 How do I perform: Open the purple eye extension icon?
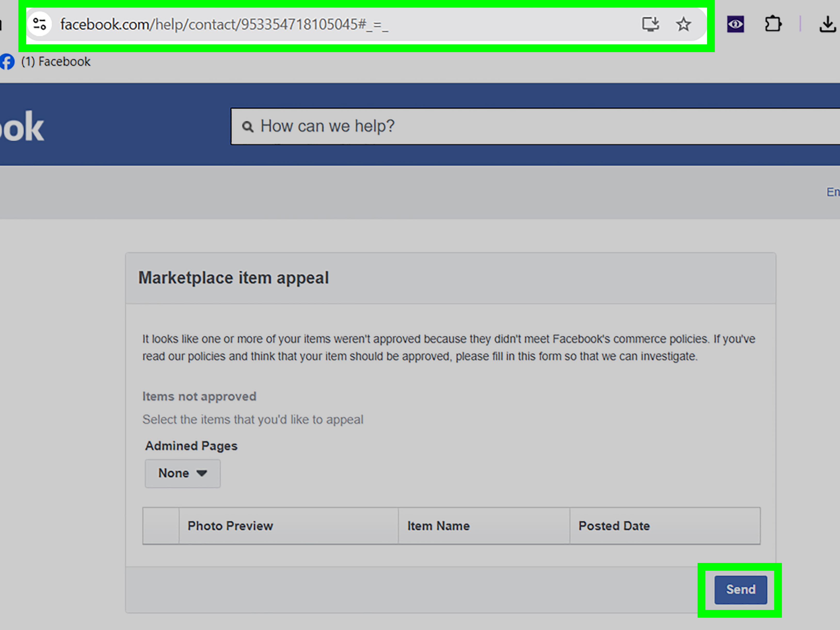(735, 24)
